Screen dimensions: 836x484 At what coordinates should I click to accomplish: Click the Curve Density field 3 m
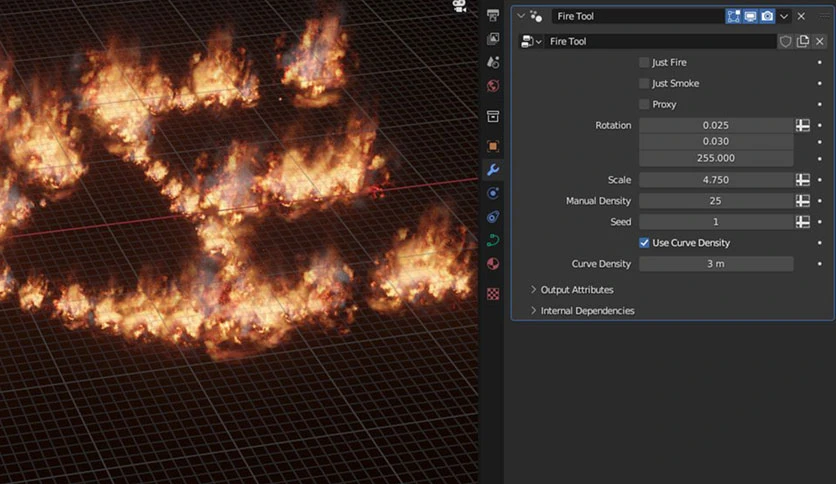click(x=716, y=264)
